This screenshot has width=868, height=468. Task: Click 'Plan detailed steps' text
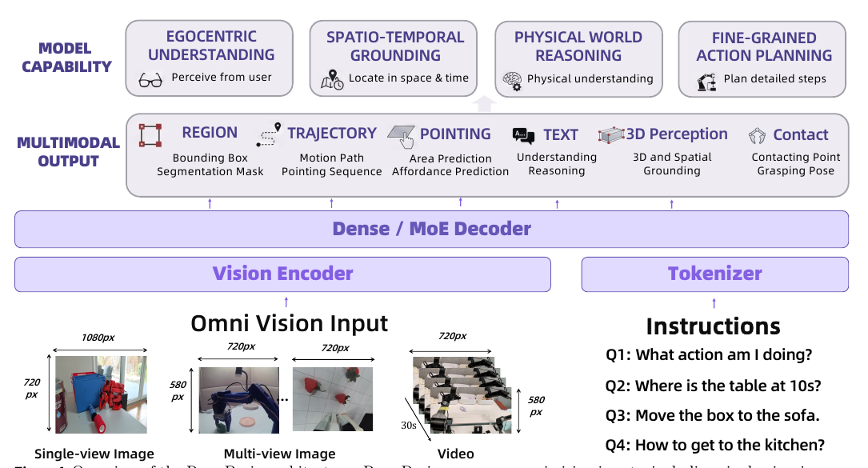pos(775,78)
